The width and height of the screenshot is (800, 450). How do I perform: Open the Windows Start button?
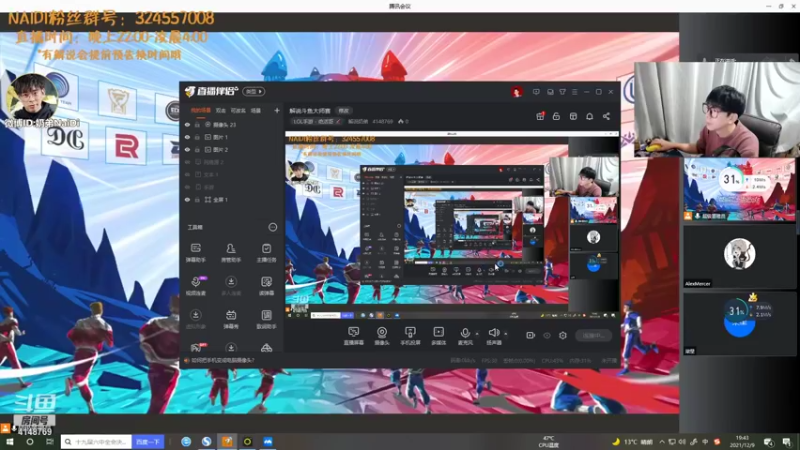[x=9, y=442]
